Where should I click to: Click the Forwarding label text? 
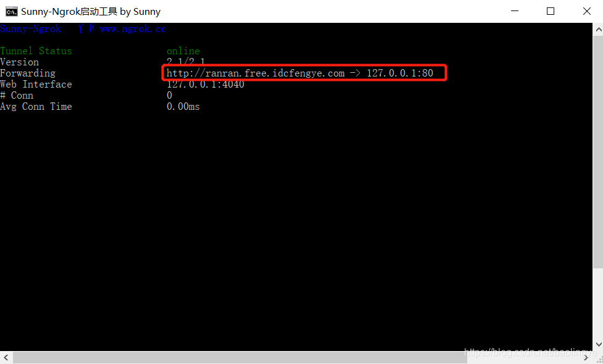[28, 73]
